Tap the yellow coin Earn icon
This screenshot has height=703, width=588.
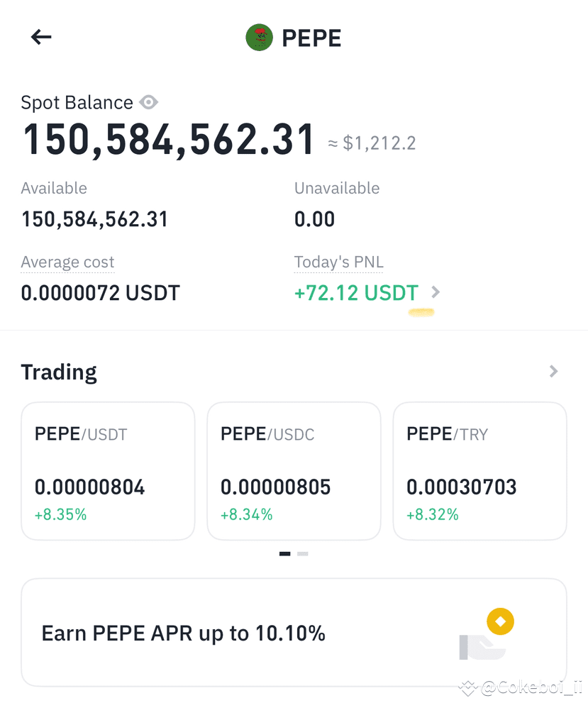pos(500,621)
